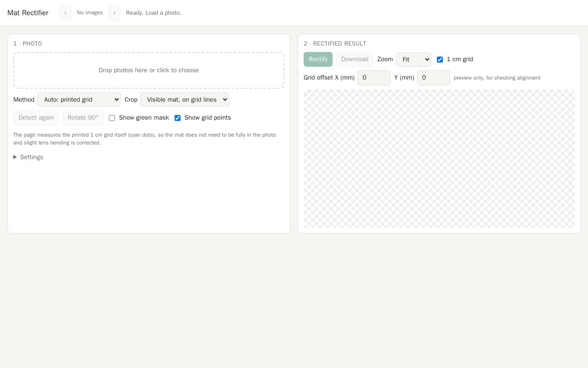
Task: Open the Method dropdown
Action: [79, 100]
